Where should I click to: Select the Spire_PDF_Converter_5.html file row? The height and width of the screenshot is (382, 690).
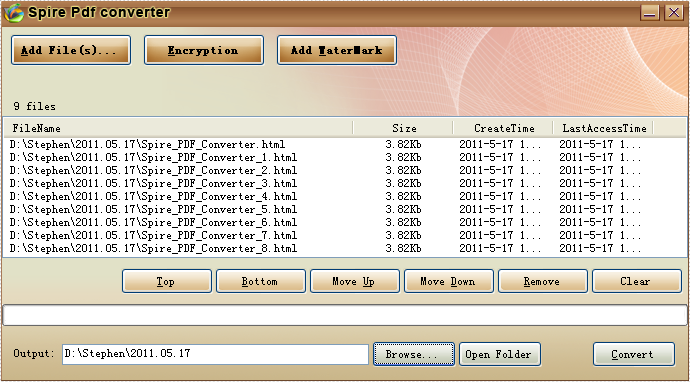tap(345, 209)
